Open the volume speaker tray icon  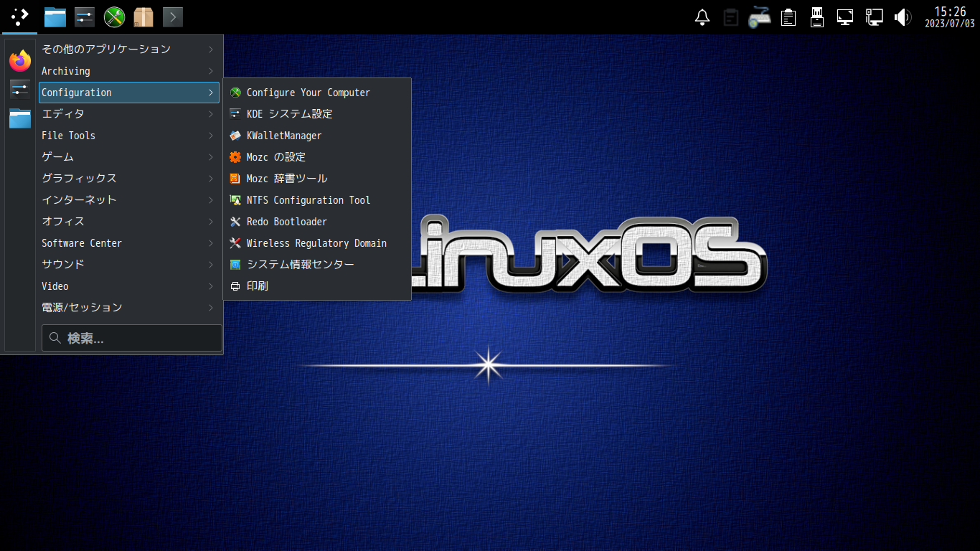point(903,17)
